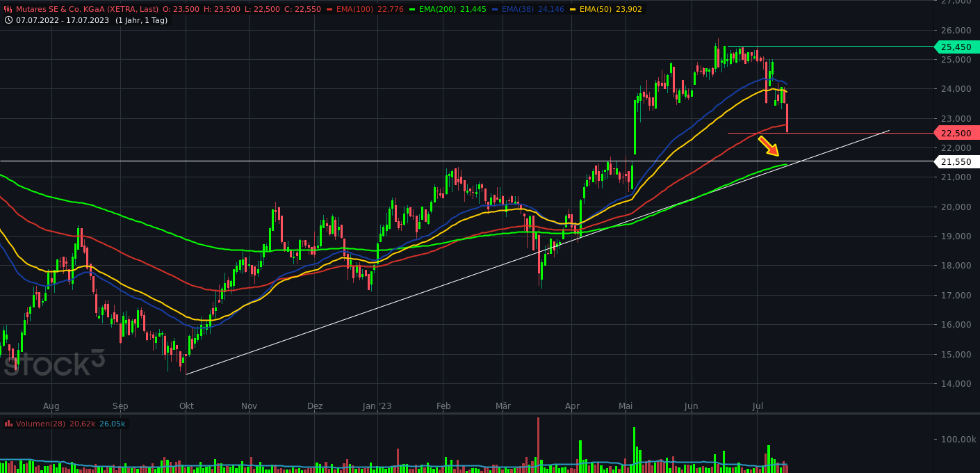980x473 pixels.
Task: Select the Volumen(28) indicator label
Action: 41,424
